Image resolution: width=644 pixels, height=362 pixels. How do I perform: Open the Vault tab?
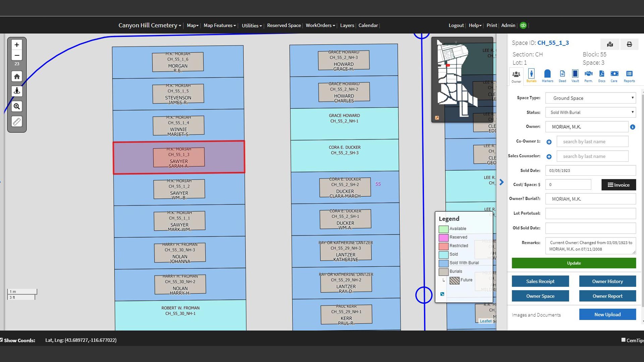click(x=575, y=76)
